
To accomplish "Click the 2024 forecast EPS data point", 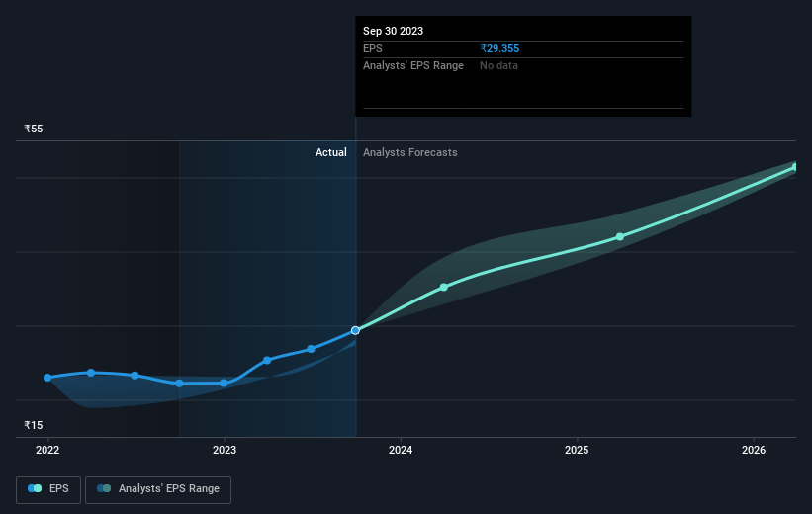I will [x=444, y=287].
